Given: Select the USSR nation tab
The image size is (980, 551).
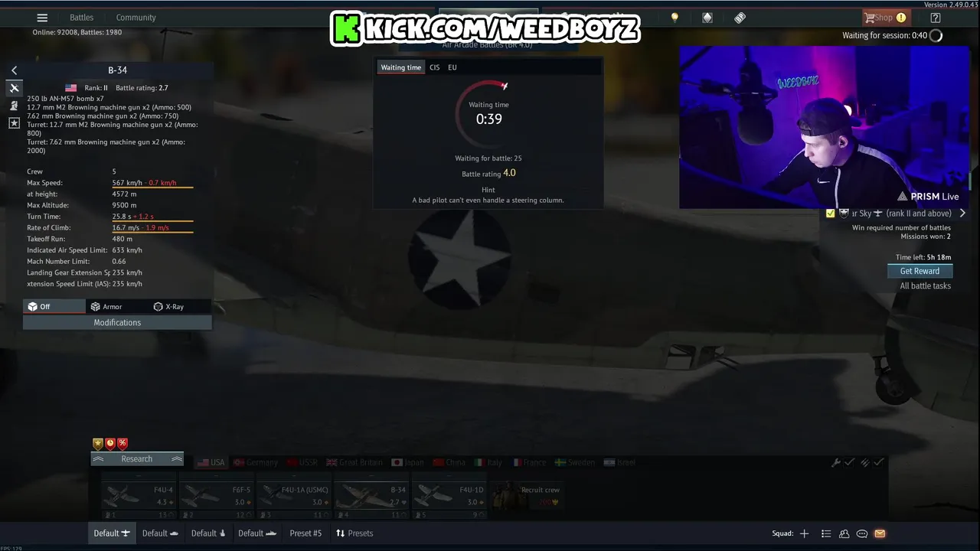Looking at the screenshot, I should click(x=301, y=462).
